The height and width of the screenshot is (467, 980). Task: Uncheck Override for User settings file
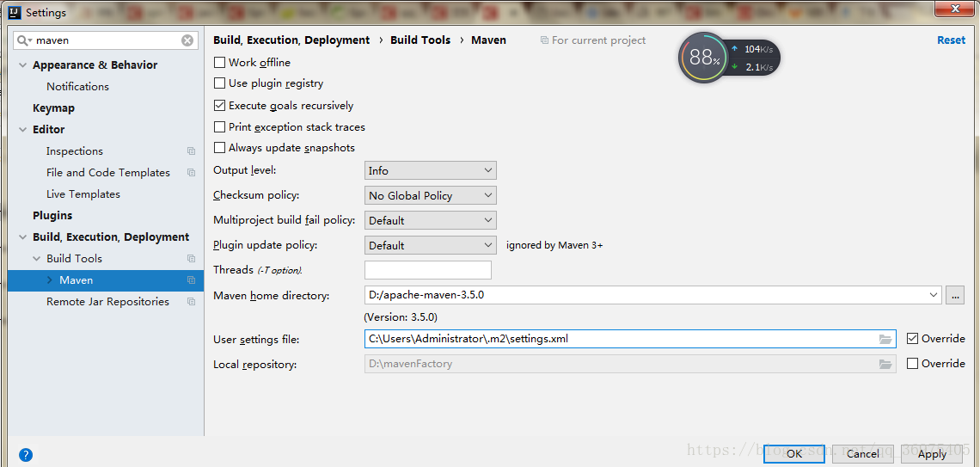click(912, 339)
